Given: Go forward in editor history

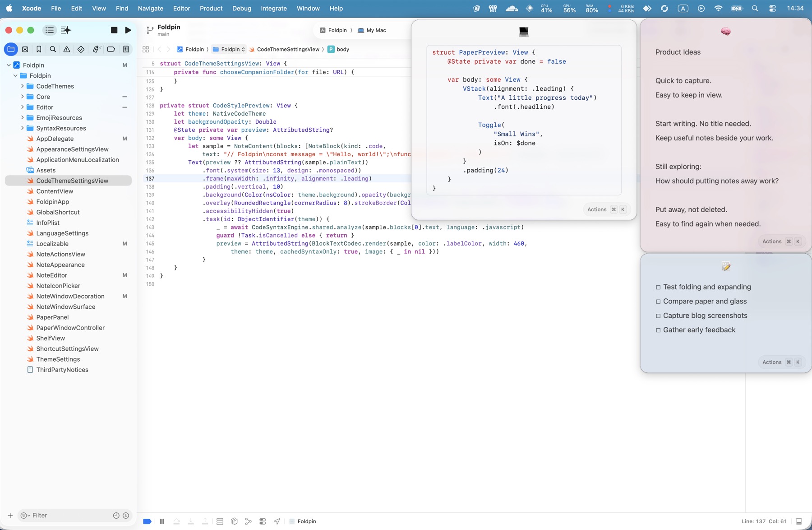Looking at the screenshot, I should coord(168,49).
